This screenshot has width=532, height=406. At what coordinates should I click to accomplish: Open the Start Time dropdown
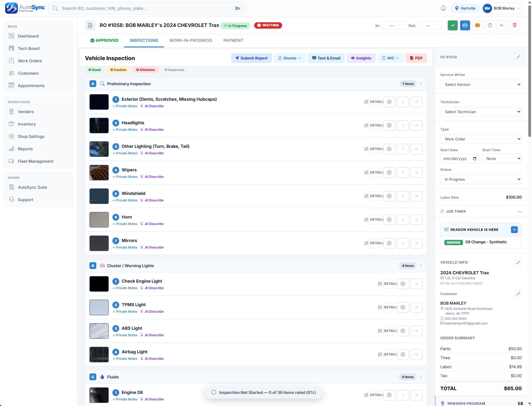[502, 159]
